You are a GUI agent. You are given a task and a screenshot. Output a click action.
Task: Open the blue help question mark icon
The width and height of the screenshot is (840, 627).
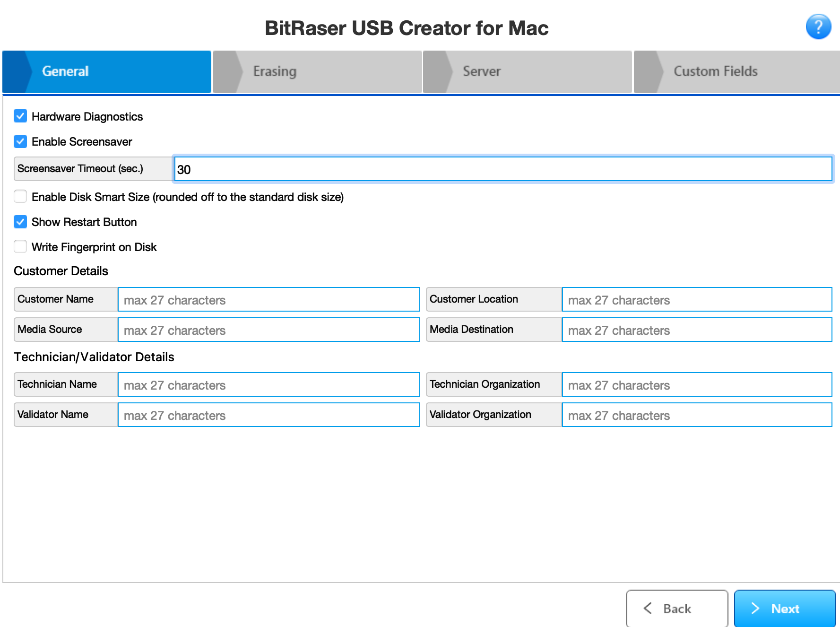tap(818, 27)
